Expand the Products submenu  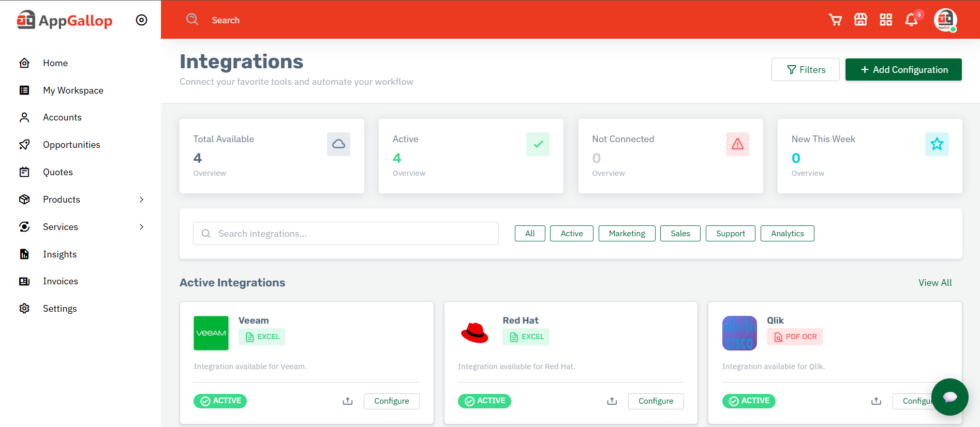pos(141,200)
